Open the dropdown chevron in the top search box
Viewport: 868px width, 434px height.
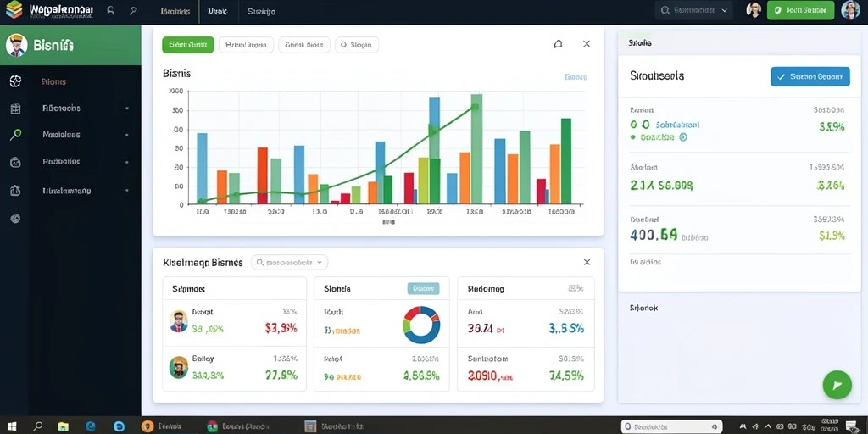pos(726,10)
